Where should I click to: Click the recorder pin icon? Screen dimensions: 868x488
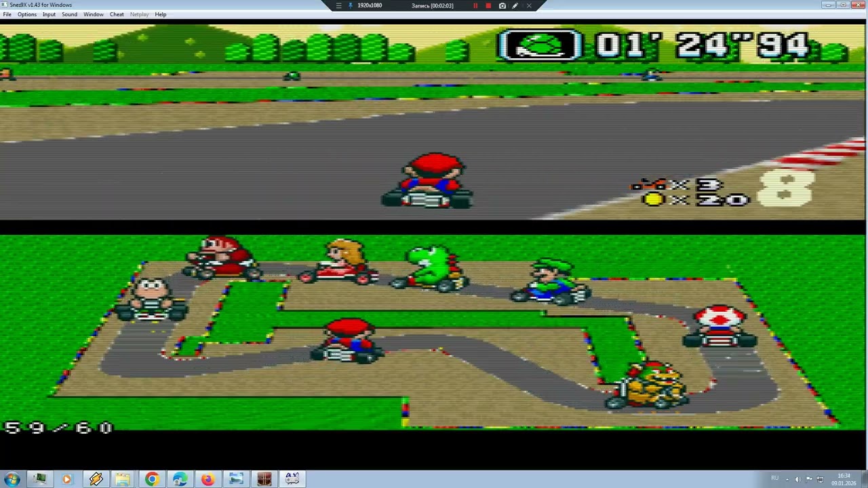click(x=351, y=5)
